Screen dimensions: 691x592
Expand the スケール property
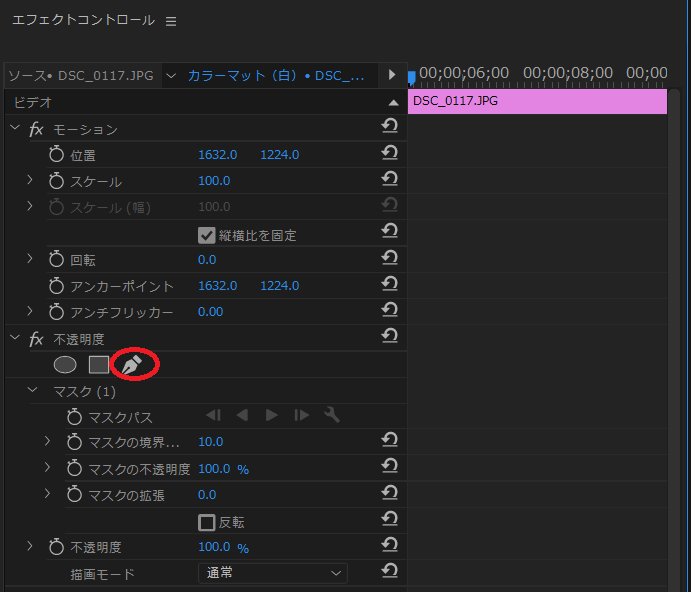pos(30,180)
